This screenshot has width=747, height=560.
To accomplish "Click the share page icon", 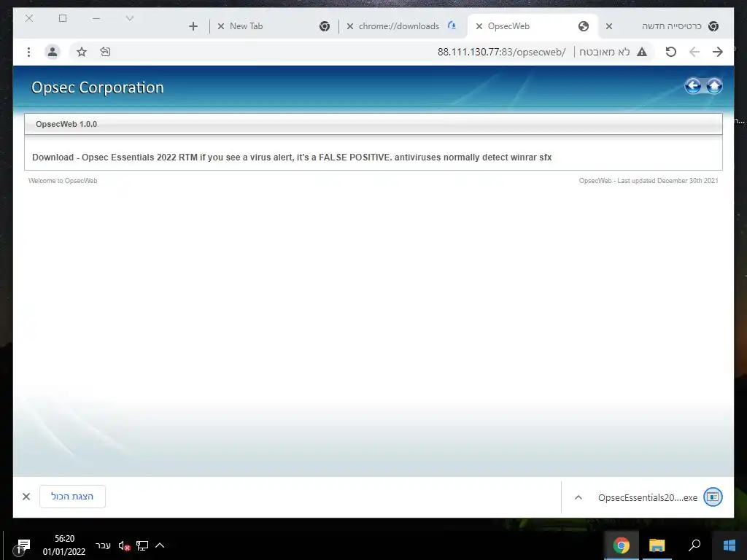I will pos(105,52).
